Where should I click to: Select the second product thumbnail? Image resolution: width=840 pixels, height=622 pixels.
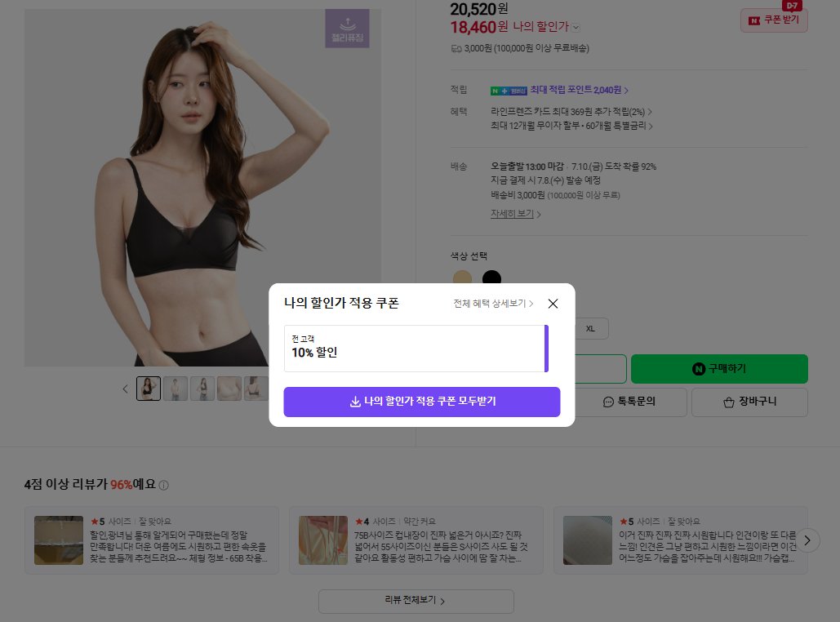[x=176, y=389]
